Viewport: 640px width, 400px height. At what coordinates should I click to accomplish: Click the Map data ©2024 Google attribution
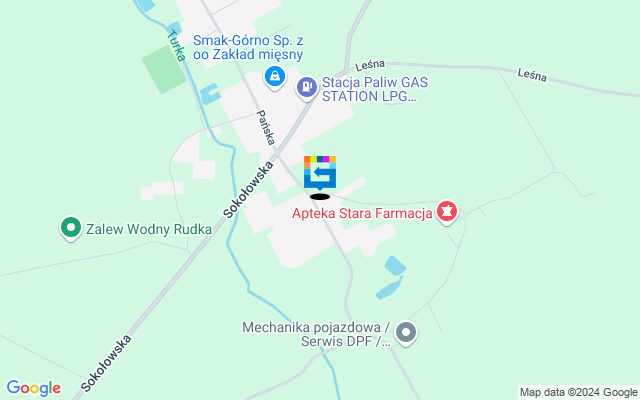click(578, 392)
